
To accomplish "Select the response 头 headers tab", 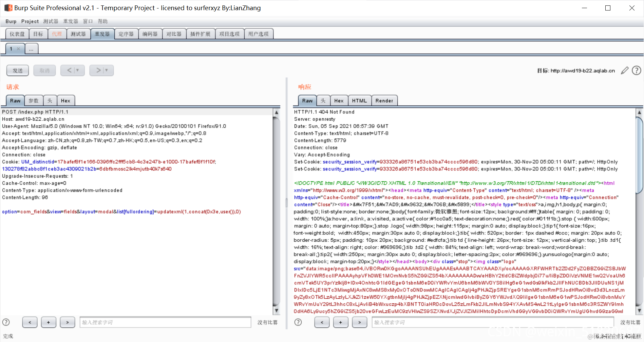I will pyautogui.click(x=323, y=101).
